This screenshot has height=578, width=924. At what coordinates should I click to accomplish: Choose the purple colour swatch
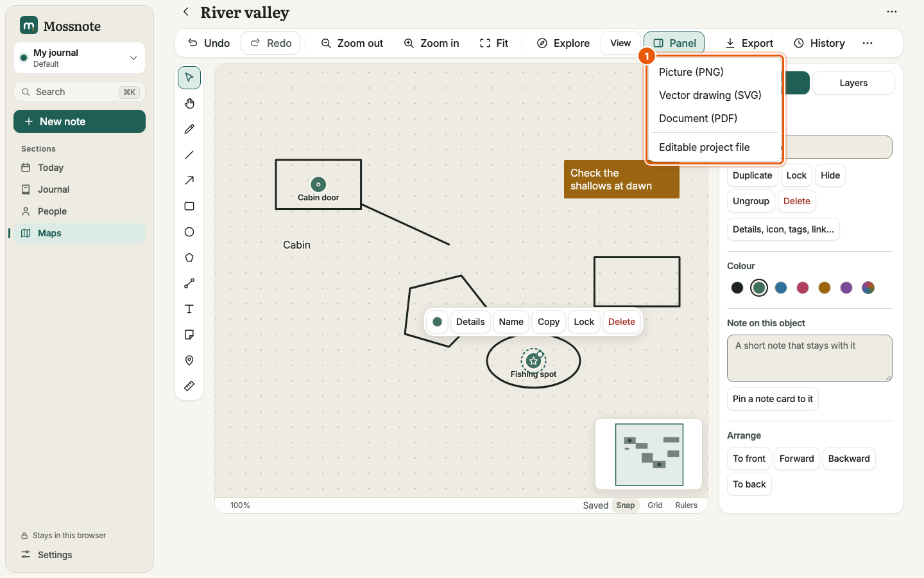[846, 288]
